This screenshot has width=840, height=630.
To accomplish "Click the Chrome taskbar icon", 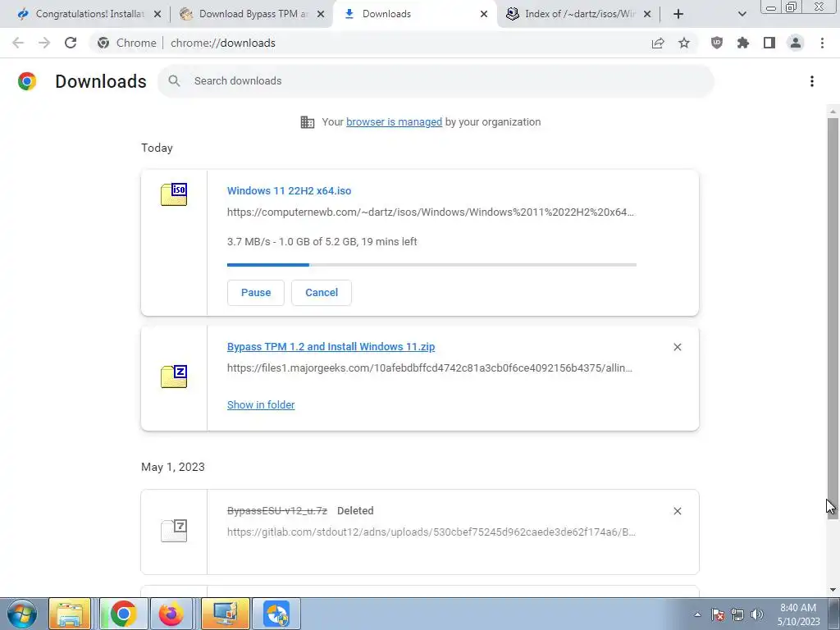I will pos(123,614).
